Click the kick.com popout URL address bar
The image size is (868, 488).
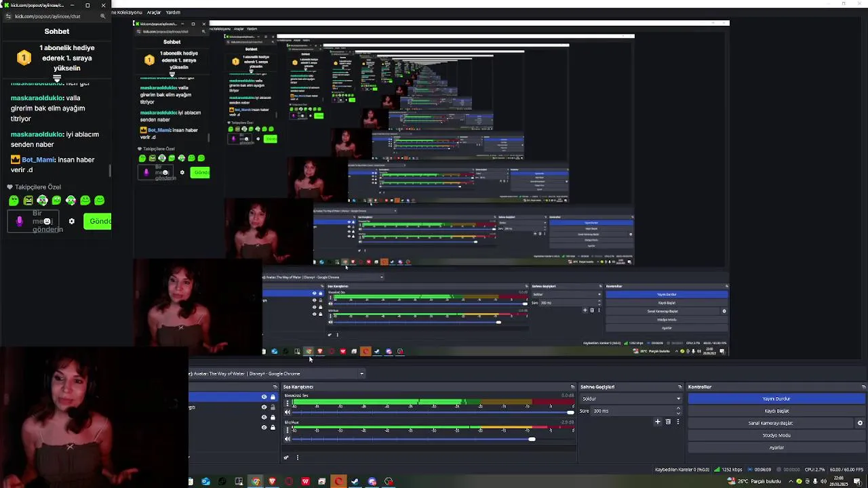47,16
